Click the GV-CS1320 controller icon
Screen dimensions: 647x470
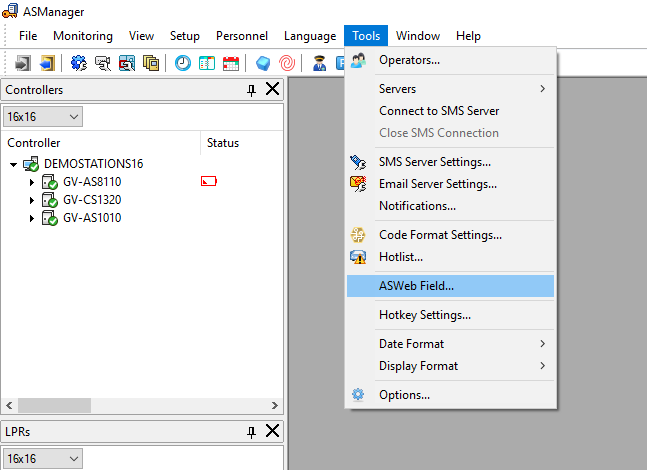pyautogui.click(x=50, y=200)
